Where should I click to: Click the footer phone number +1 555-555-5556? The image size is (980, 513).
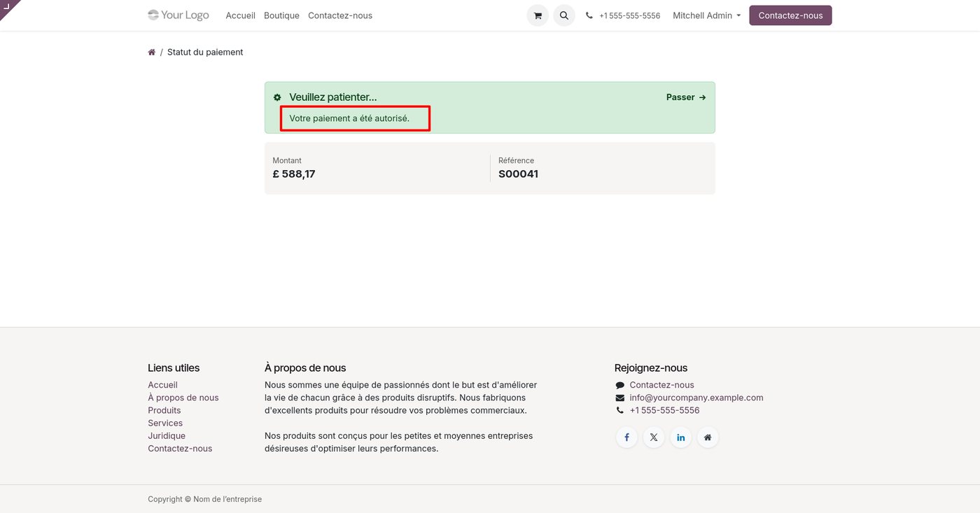coord(664,410)
